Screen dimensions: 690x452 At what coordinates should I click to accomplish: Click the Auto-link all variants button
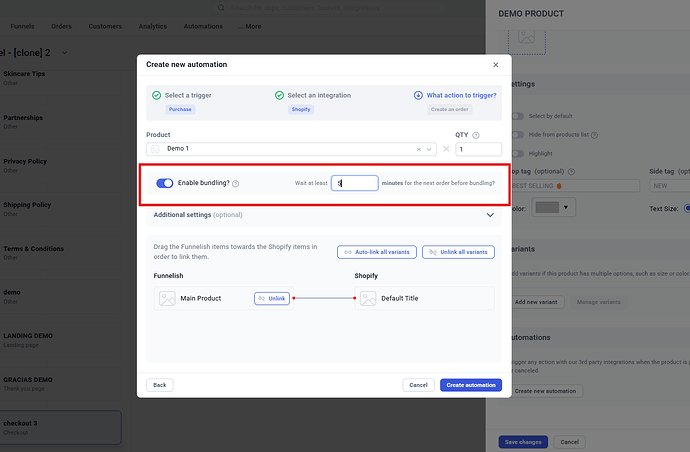[x=376, y=252]
